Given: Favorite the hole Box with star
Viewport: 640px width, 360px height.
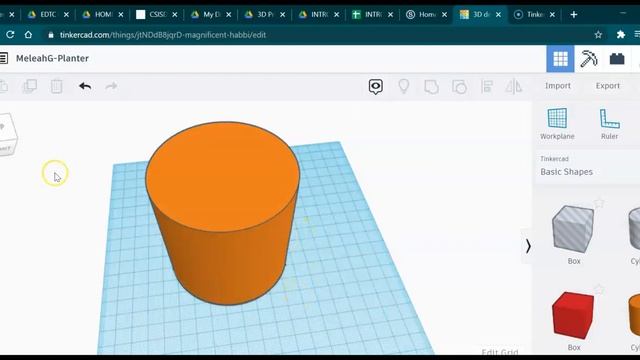Looking at the screenshot, I should [598, 202].
